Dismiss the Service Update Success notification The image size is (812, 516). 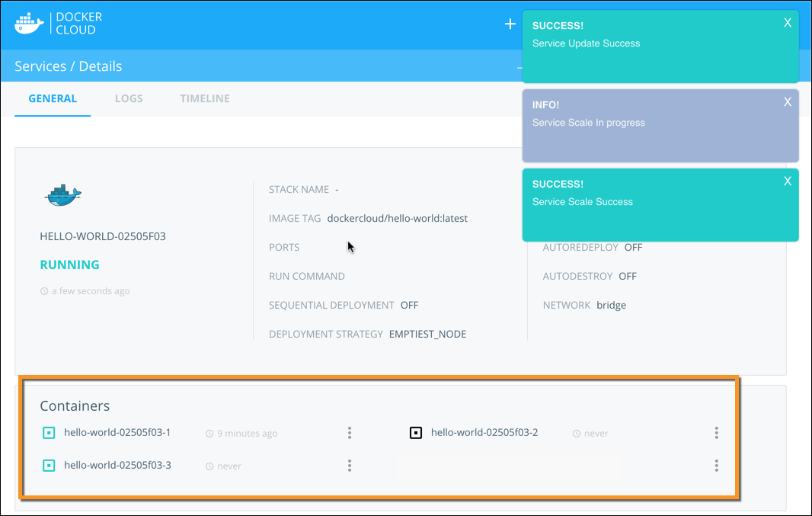pos(788,23)
